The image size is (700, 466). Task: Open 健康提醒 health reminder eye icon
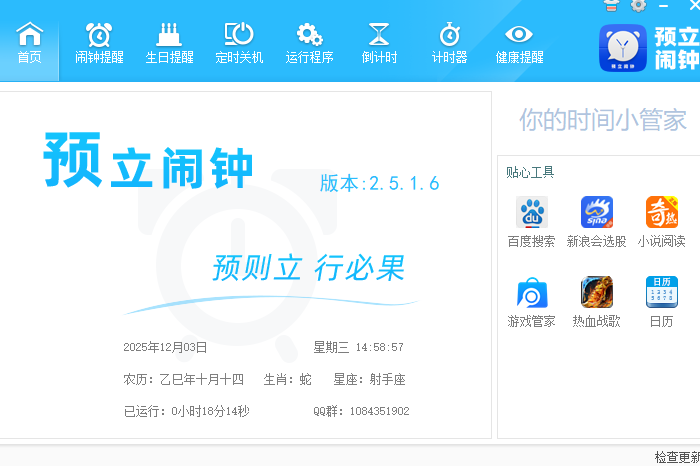(519, 42)
